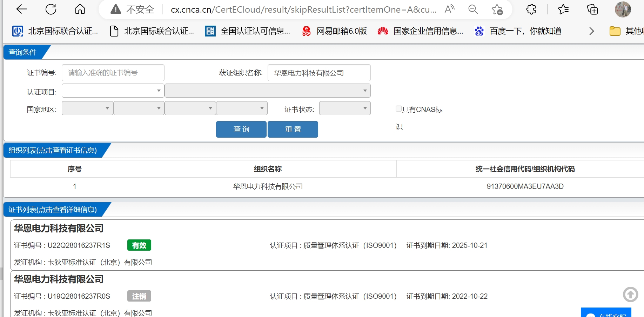Viewport: 644px width, 317px height.
Task: Open the 在线客服 chat widget
Action: point(606,313)
